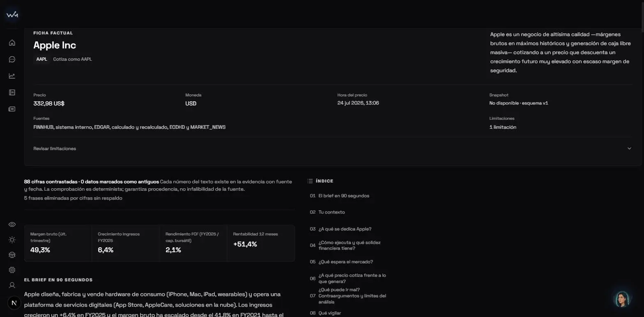Open the chat bubble sidebar icon
This screenshot has width=644, height=317.
(12, 59)
